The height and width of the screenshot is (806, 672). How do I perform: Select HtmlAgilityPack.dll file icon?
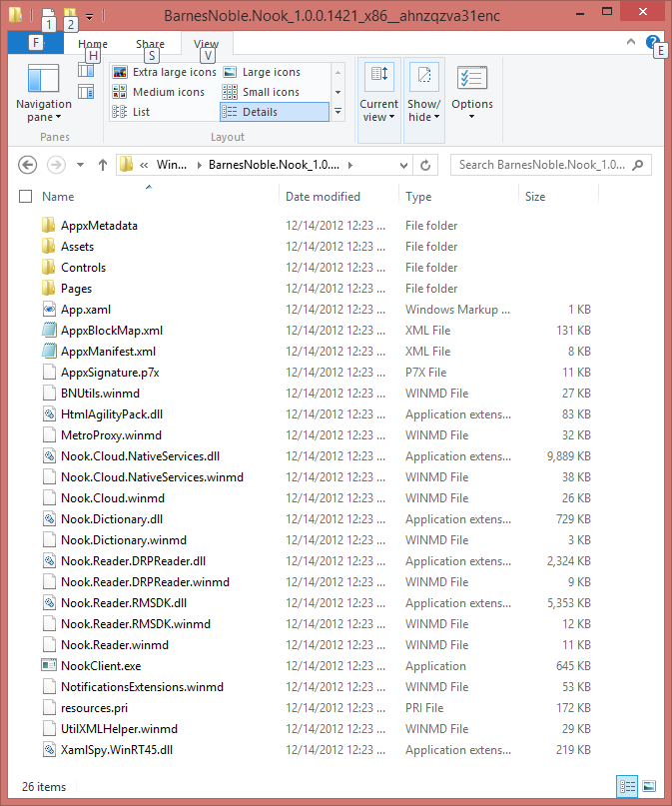tap(49, 413)
